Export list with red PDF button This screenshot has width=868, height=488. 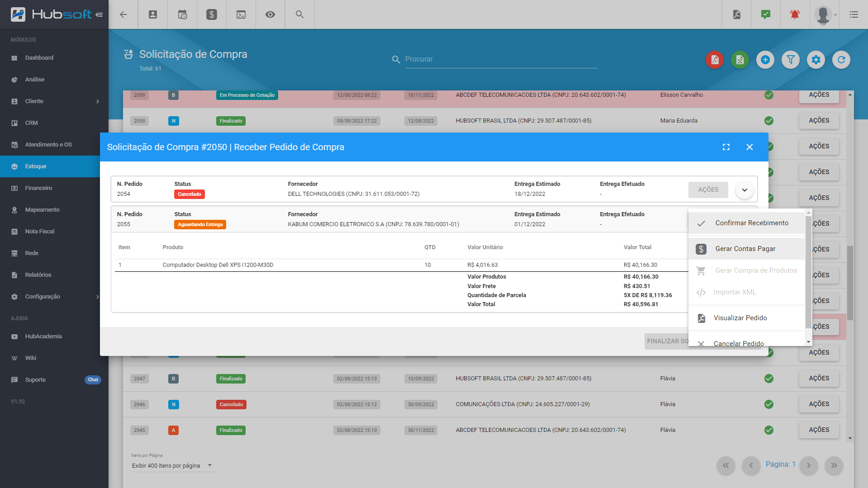tap(715, 60)
